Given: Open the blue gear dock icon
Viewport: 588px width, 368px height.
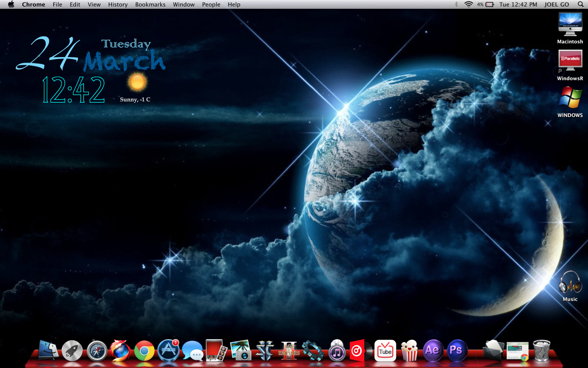Looking at the screenshot, I should coord(313,350).
